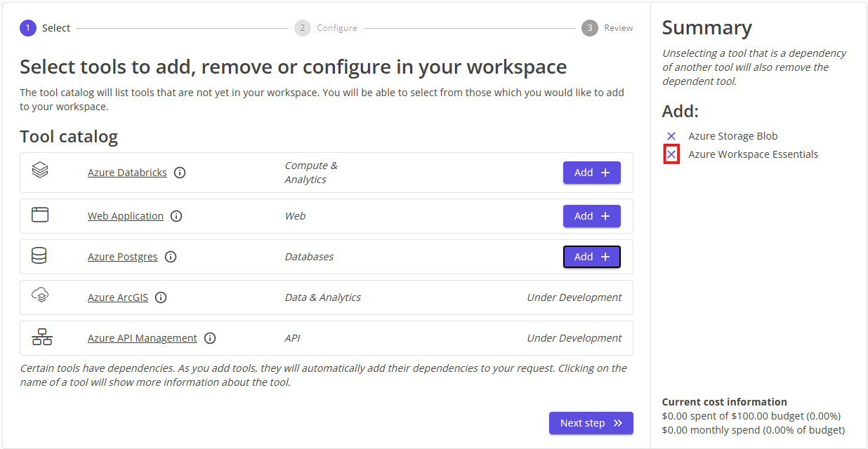This screenshot has width=868, height=449.
Task: Show info for Web Application
Action: click(176, 216)
